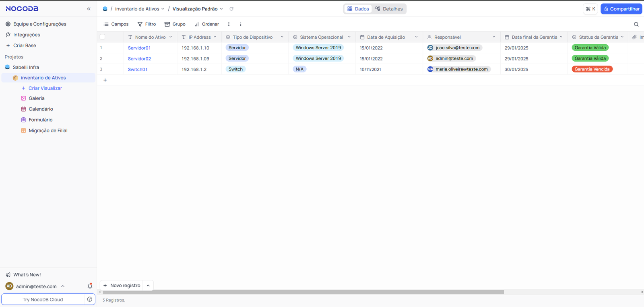Expand the Visualização Padrão view dropdown
The width and height of the screenshot is (644, 307).
(221, 9)
